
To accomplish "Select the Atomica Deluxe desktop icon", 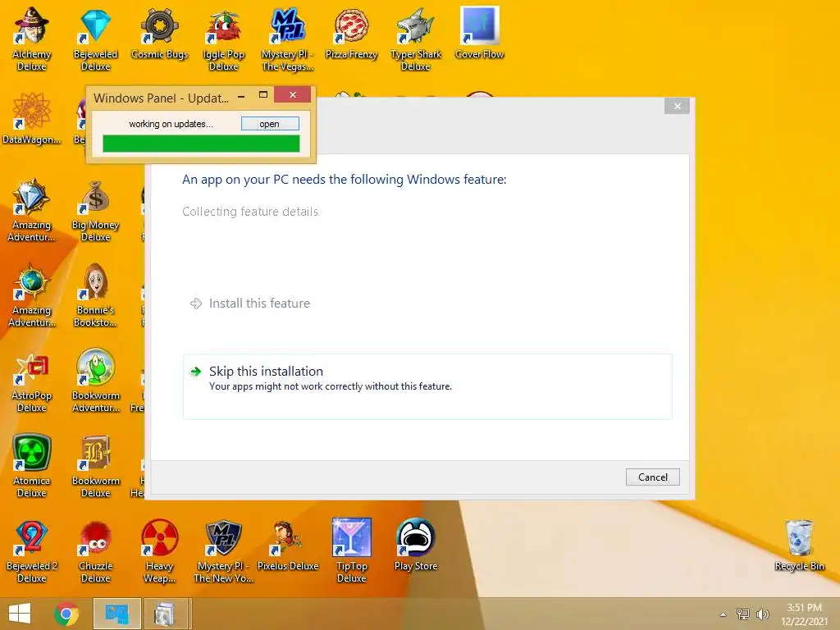I will pyautogui.click(x=32, y=466).
